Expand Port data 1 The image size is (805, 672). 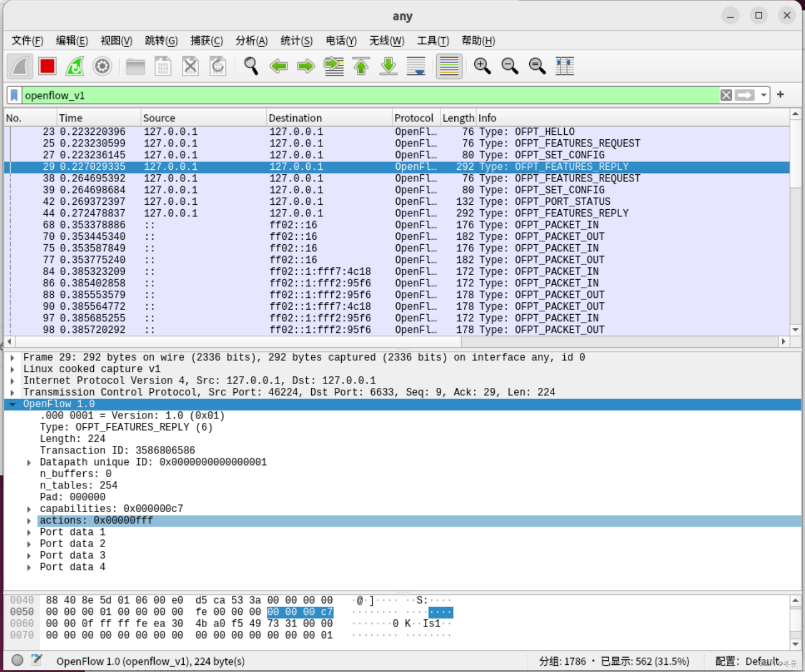click(29, 533)
